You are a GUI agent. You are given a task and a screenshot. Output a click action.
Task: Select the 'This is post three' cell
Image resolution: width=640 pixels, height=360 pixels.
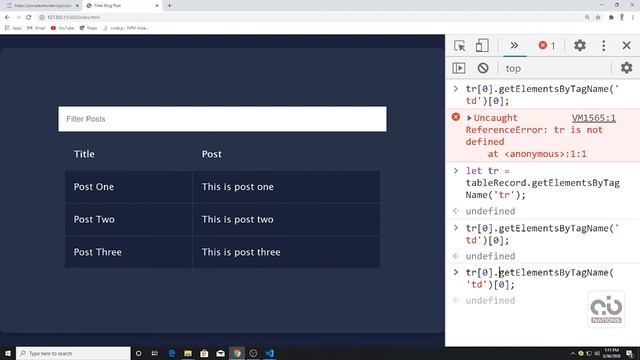coord(286,252)
